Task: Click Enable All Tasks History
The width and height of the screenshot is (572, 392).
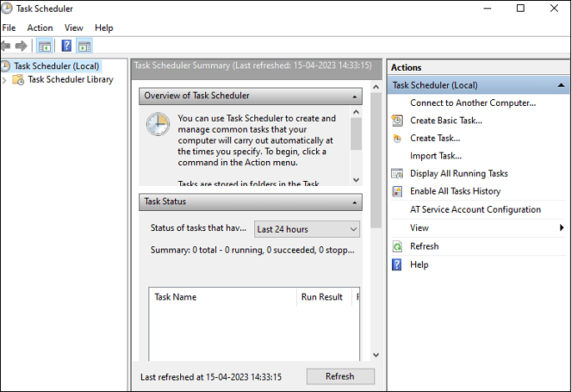Action: [x=455, y=191]
